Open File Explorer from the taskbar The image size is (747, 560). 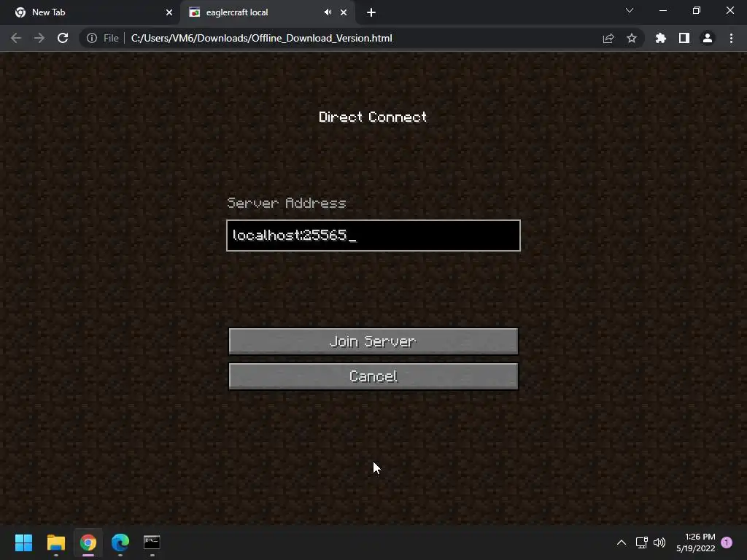[x=55, y=542]
